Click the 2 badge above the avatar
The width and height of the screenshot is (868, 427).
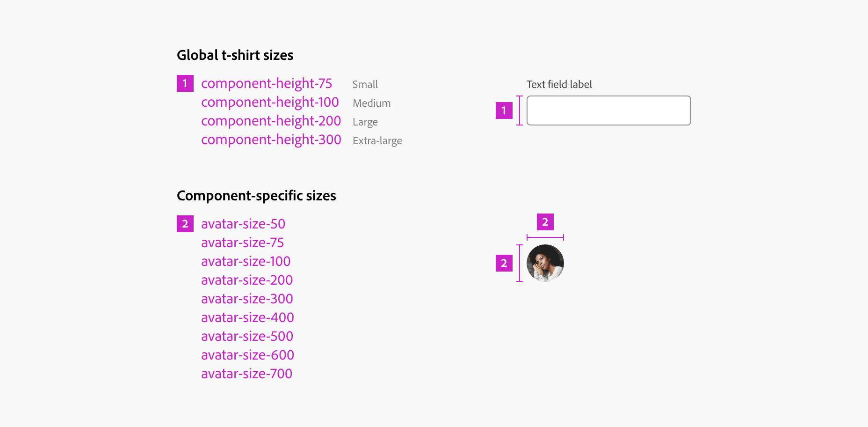click(x=545, y=222)
